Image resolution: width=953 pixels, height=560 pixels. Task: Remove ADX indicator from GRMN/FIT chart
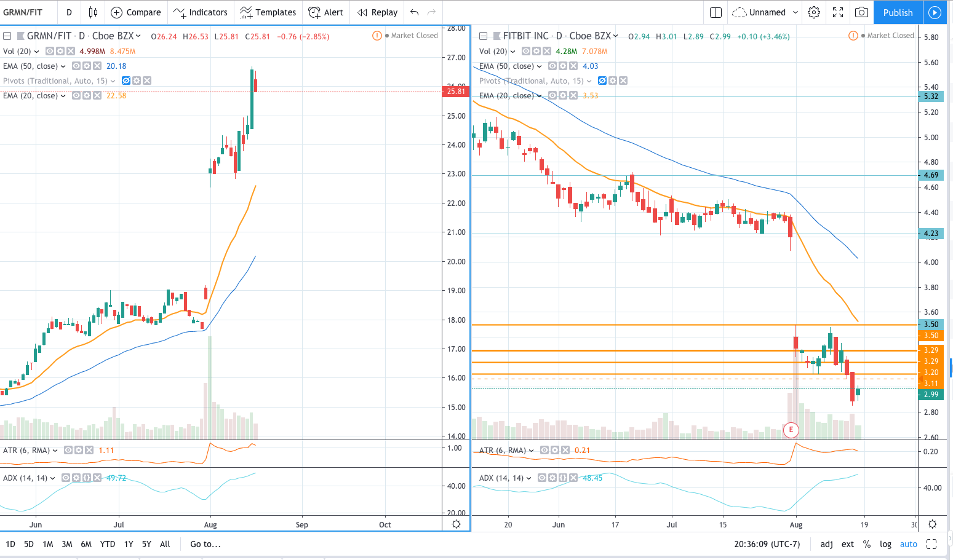[97, 478]
